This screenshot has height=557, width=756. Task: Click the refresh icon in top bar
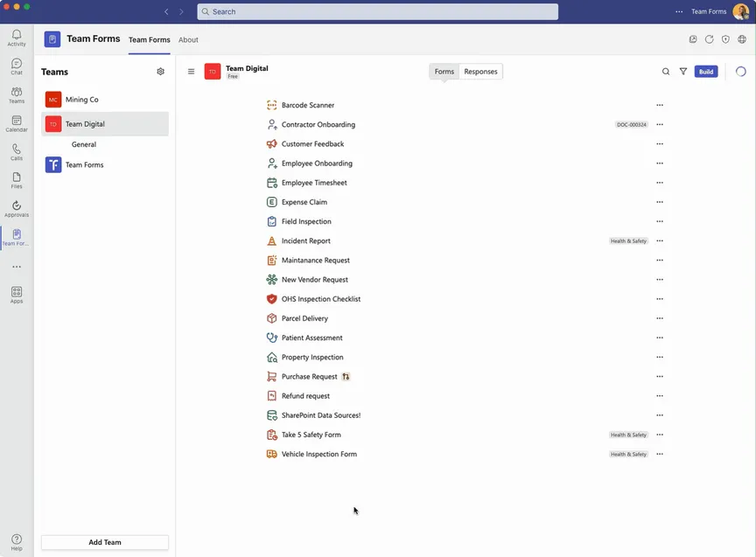(710, 39)
